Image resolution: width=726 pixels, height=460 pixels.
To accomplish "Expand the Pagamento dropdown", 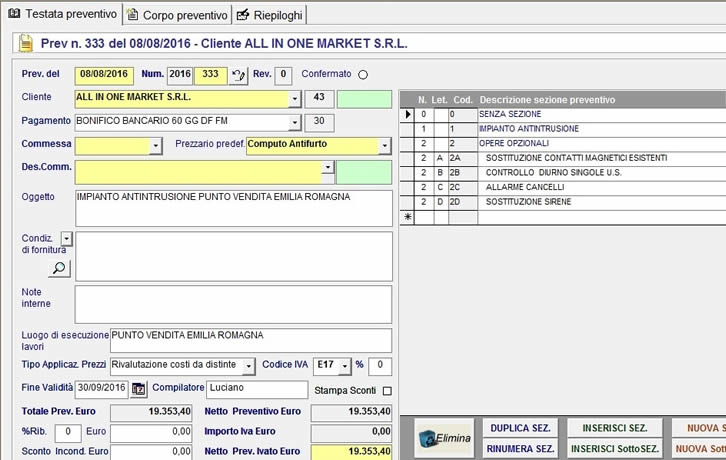I will [x=294, y=122].
